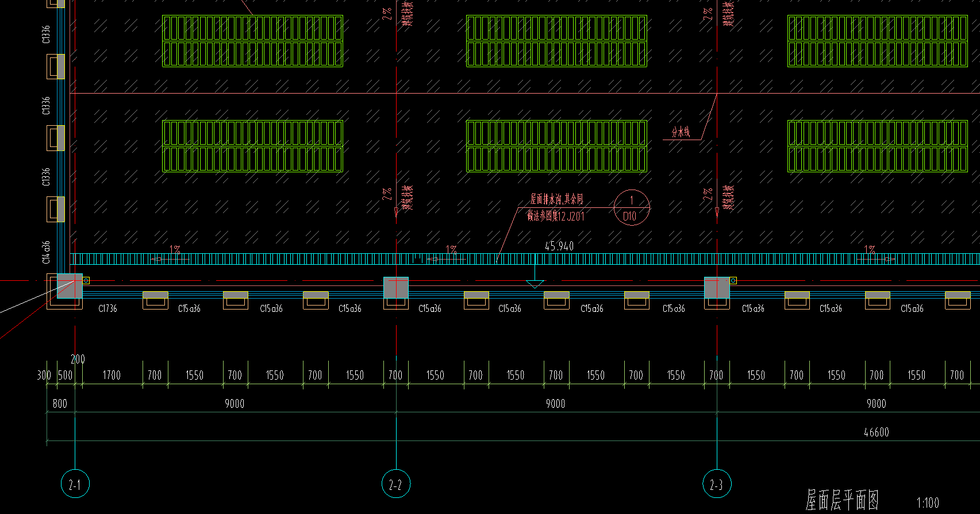This screenshot has width=980, height=514.
Task: Select the 300 dimension value
Action: tap(44, 375)
